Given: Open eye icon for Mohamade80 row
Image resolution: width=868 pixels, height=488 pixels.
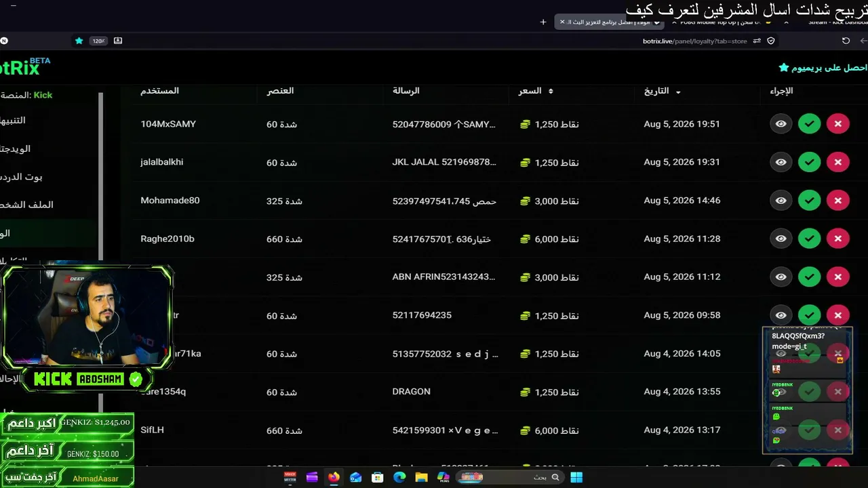Looking at the screenshot, I should point(781,201).
